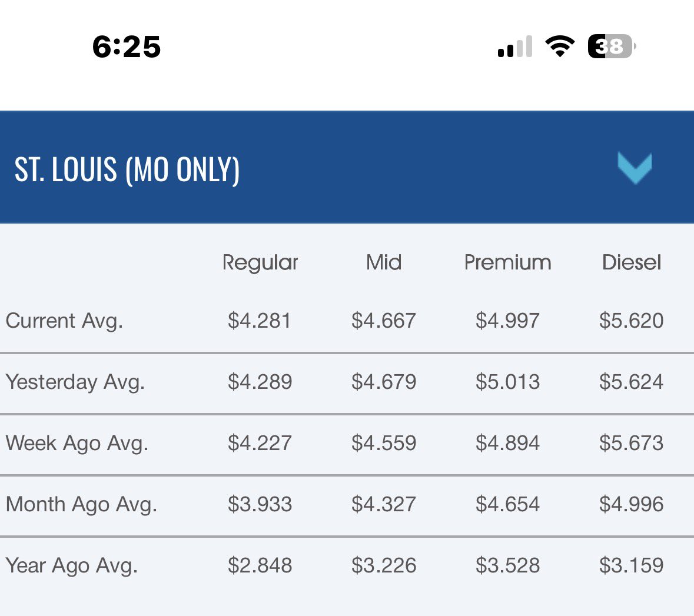Image resolution: width=694 pixels, height=616 pixels.
Task: Tap the Wi-Fi status icon
Action: 560,46
